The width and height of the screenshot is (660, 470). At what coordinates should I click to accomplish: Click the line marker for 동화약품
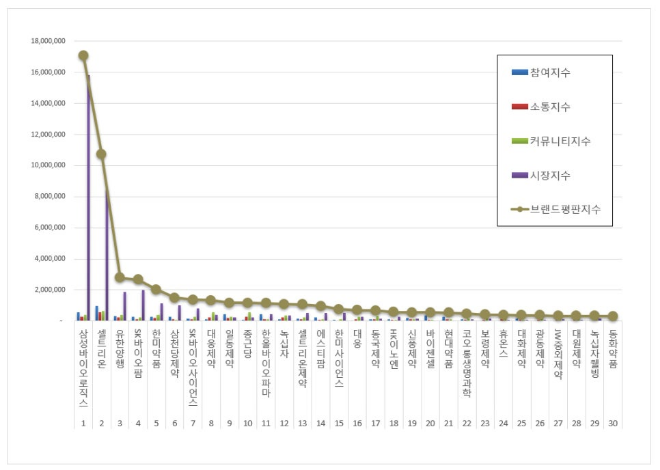coord(612,316)
